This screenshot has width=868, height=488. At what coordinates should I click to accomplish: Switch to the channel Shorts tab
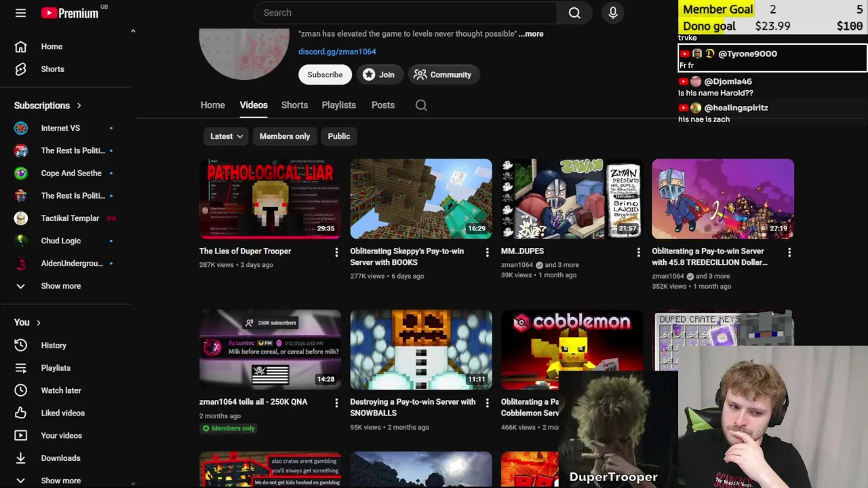[294, 105]
